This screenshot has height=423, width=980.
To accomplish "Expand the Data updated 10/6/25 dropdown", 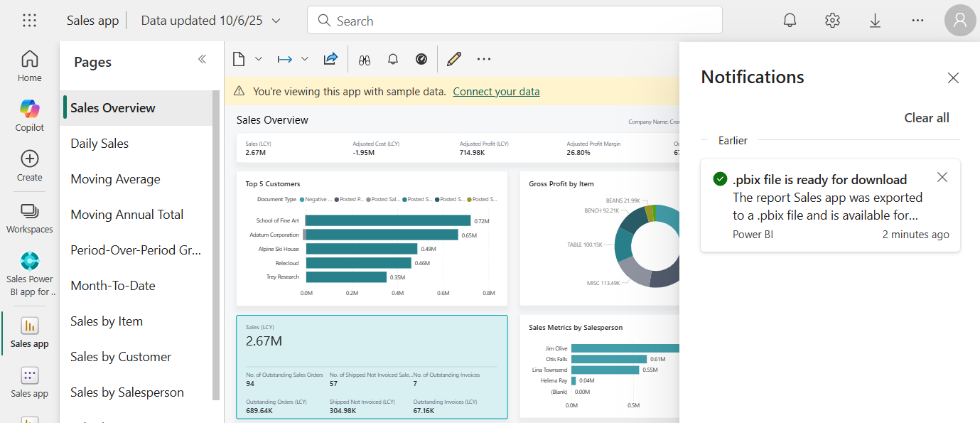I will coord(276,21).
